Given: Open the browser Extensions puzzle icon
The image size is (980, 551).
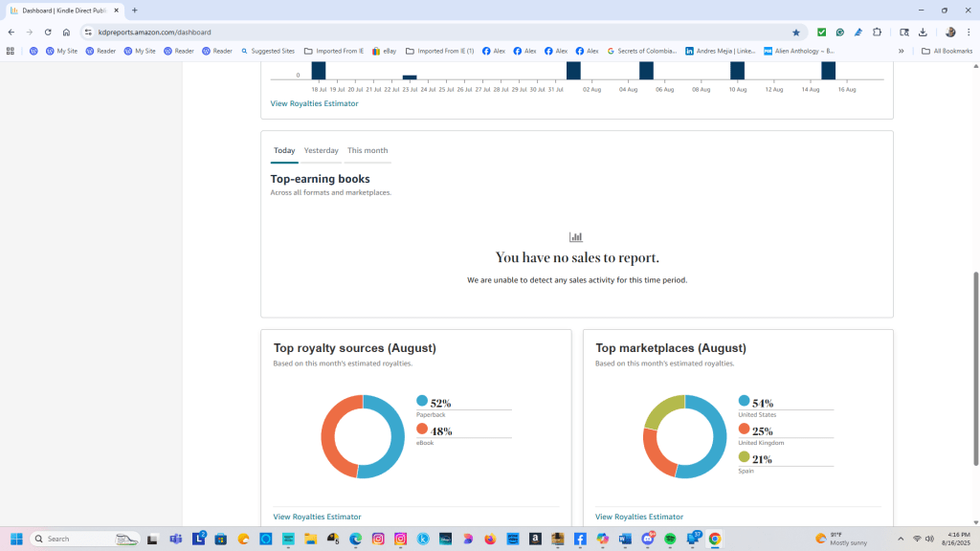Looking at the screenshot, I should point(877,32).
